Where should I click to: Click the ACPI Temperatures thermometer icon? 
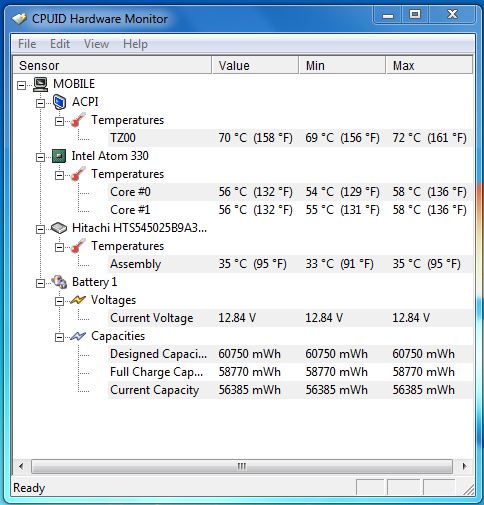[x=78, y=120]
